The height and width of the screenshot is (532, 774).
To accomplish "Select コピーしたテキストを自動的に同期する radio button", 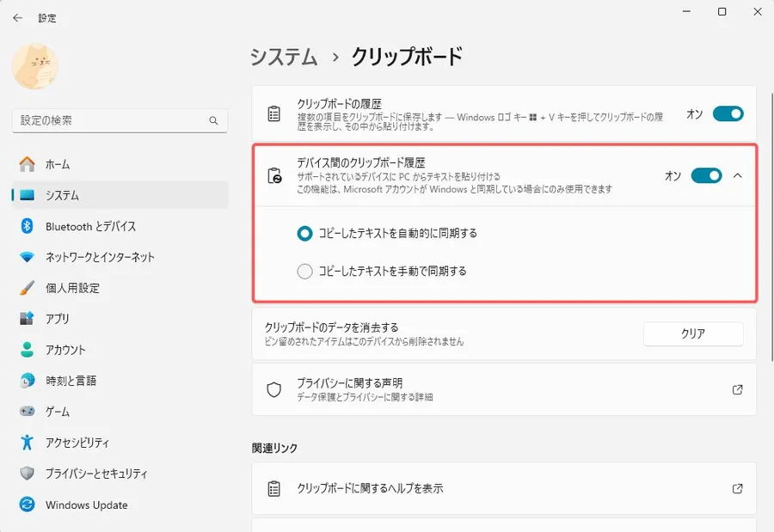I will coord(304,233).
